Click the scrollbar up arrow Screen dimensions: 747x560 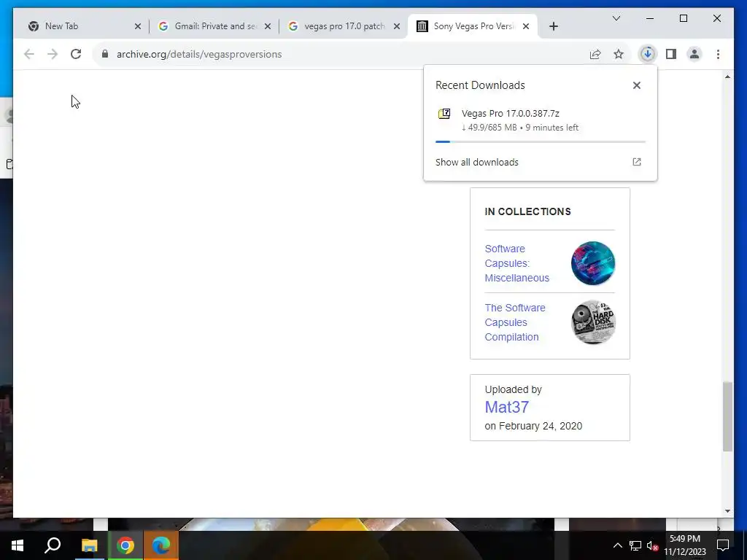point(727,77)
